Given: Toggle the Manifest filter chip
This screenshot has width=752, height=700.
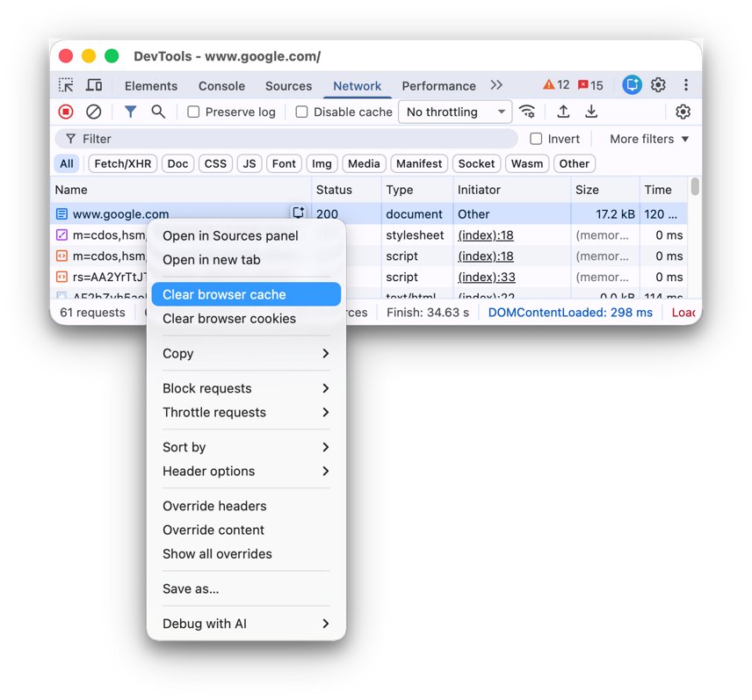Looking at the screenshot, I should tap(419, 163).
